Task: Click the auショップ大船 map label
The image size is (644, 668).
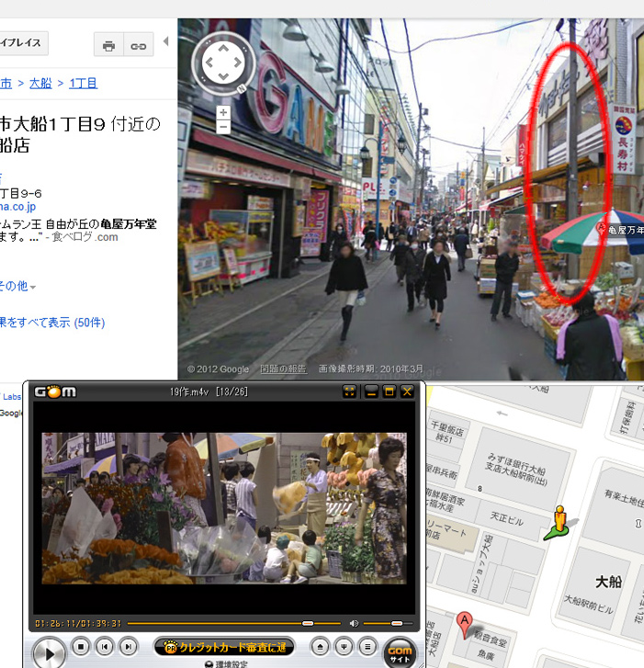Action: tap(481, 565)
